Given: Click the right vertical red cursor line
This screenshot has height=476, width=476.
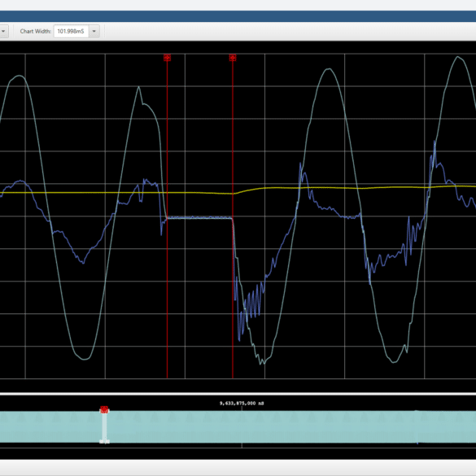Looking at the screenshot, I should coord(233,219).
